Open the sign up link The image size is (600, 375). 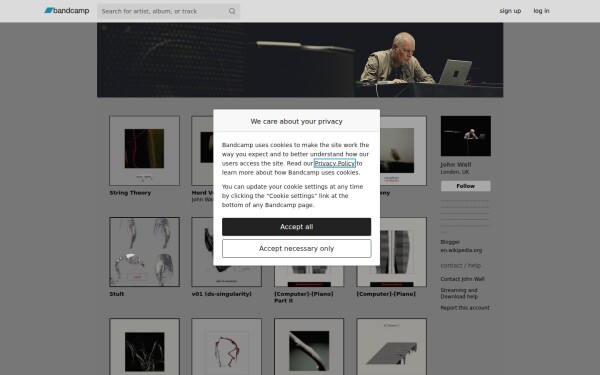tap(510, 11)
